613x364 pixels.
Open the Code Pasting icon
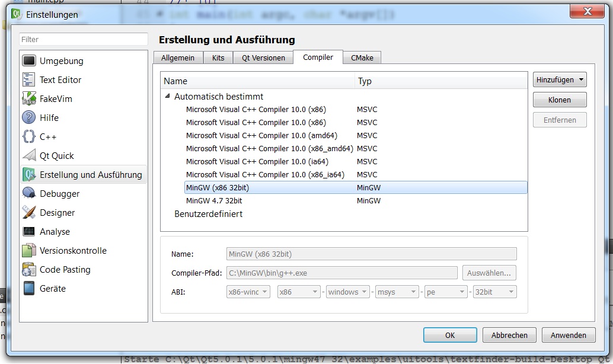pyautogui.click(x=29, y=269)
